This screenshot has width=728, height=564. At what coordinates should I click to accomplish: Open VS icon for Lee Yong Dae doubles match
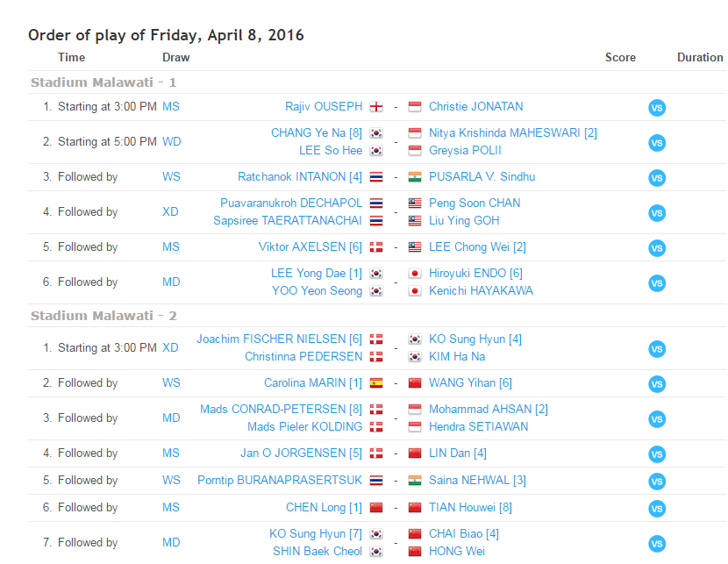(657, 283)
